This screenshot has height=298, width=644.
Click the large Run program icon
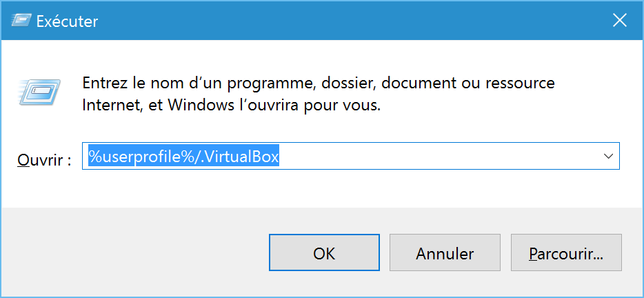[39, 92]
